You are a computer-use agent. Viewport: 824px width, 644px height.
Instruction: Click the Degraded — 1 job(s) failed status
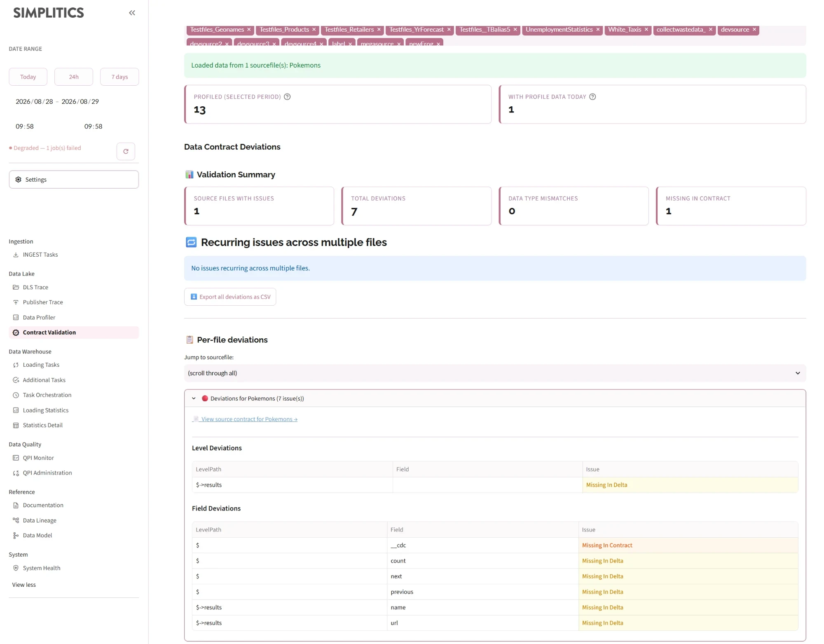click(x=45, y=148)
